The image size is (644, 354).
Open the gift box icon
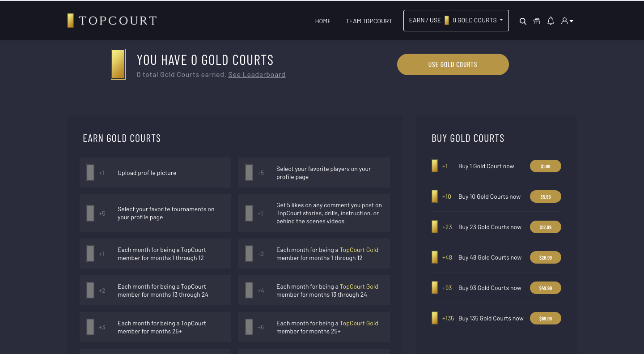(x=537, y=21)
